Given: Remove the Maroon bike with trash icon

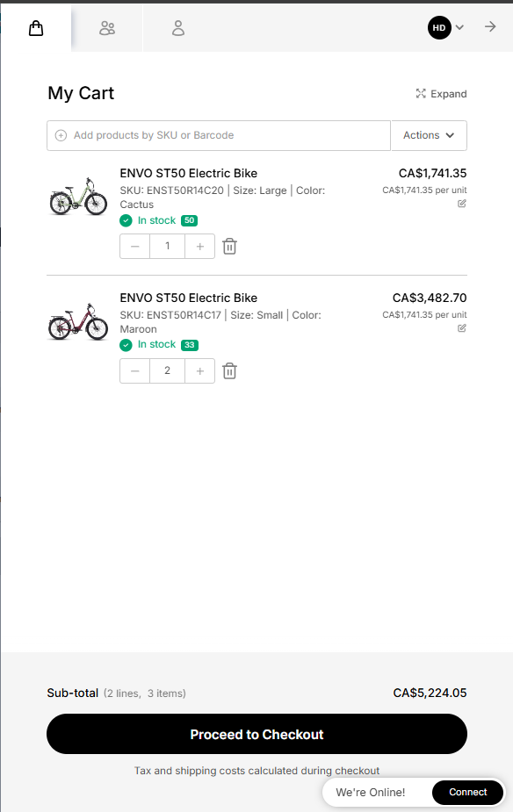Looking at the screenshot, I should (x=229, y=370).
